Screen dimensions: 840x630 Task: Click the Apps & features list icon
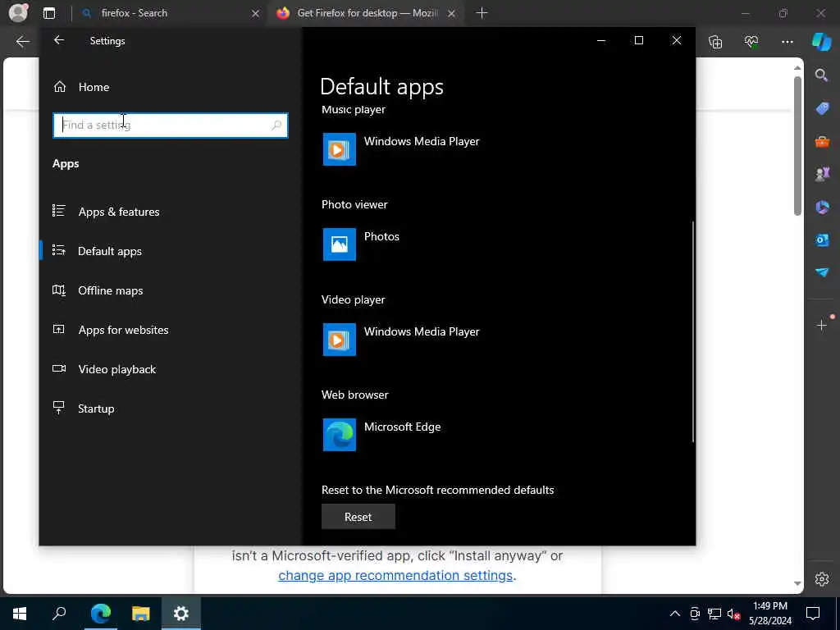coord(59,211)
